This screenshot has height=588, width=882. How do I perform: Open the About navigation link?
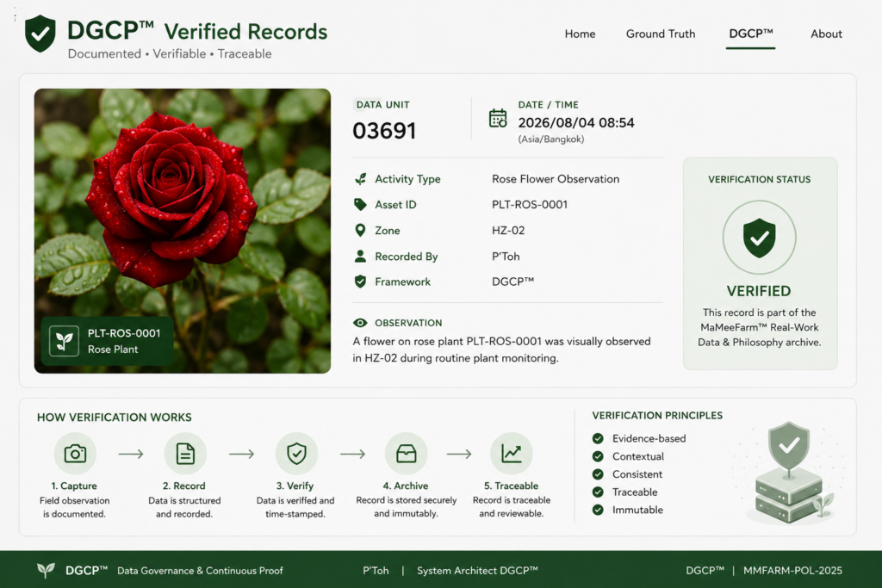tap(826, 34)
